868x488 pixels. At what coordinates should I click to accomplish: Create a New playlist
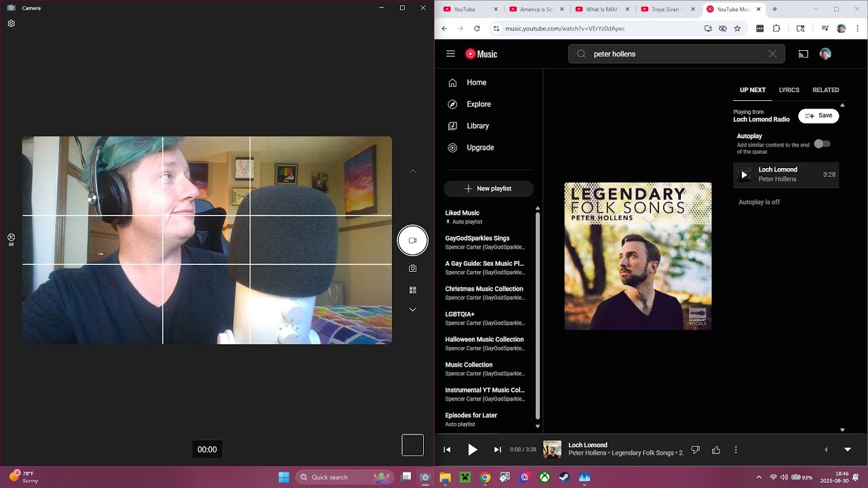coord(488,188)
